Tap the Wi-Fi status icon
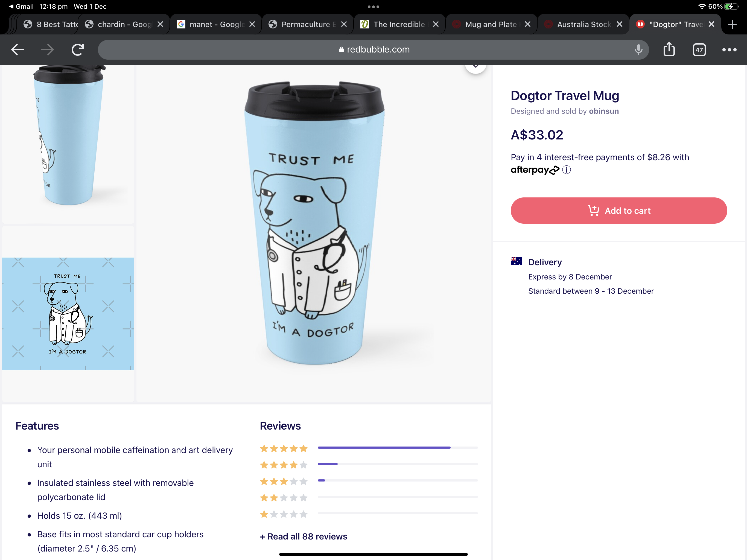The width and height of the screenshot is (747, 560). pyautogui.click(x=702, y=6)
